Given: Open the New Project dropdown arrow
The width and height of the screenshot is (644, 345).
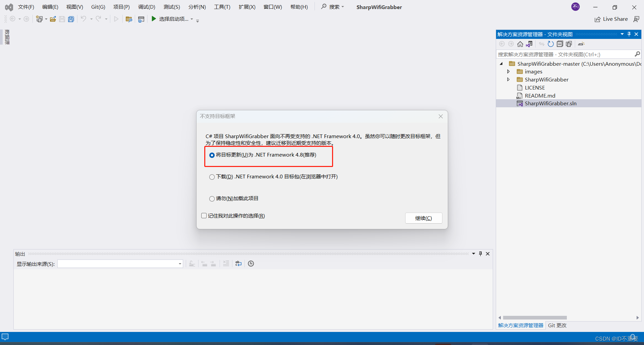Looking at the screenshot, I should [46, 19].
